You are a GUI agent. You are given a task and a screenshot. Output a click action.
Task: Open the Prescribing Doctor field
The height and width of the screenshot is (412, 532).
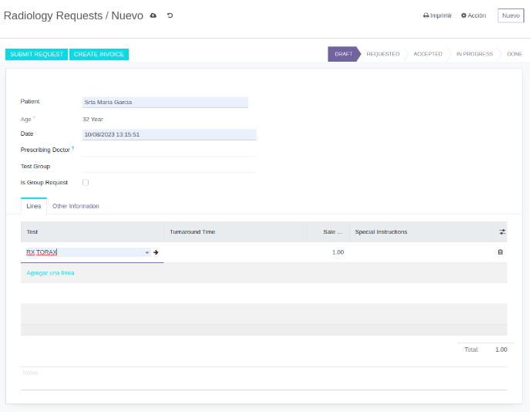pyautogui.click(x=169, y=150)
